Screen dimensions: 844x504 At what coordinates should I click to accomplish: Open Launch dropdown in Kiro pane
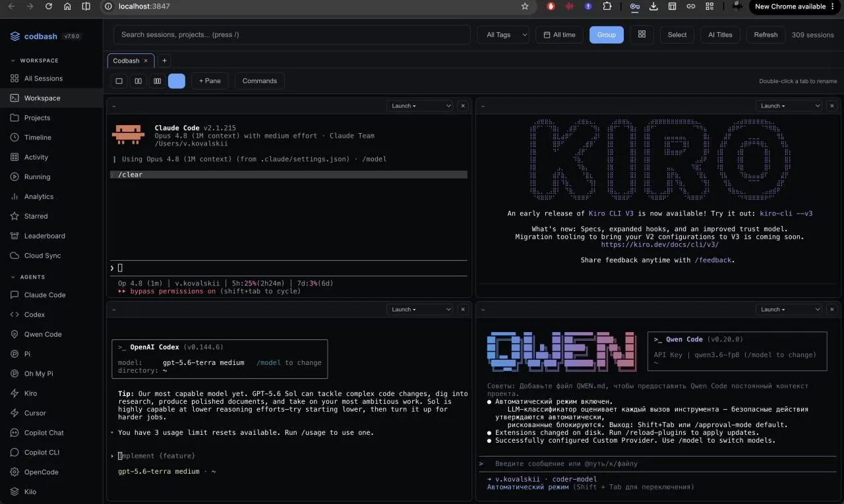tap(789, 106)
